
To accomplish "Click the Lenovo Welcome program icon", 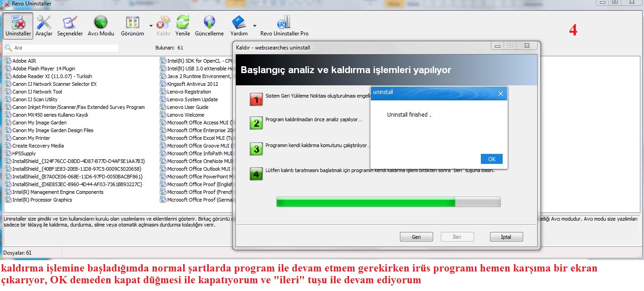I will 163,115.
